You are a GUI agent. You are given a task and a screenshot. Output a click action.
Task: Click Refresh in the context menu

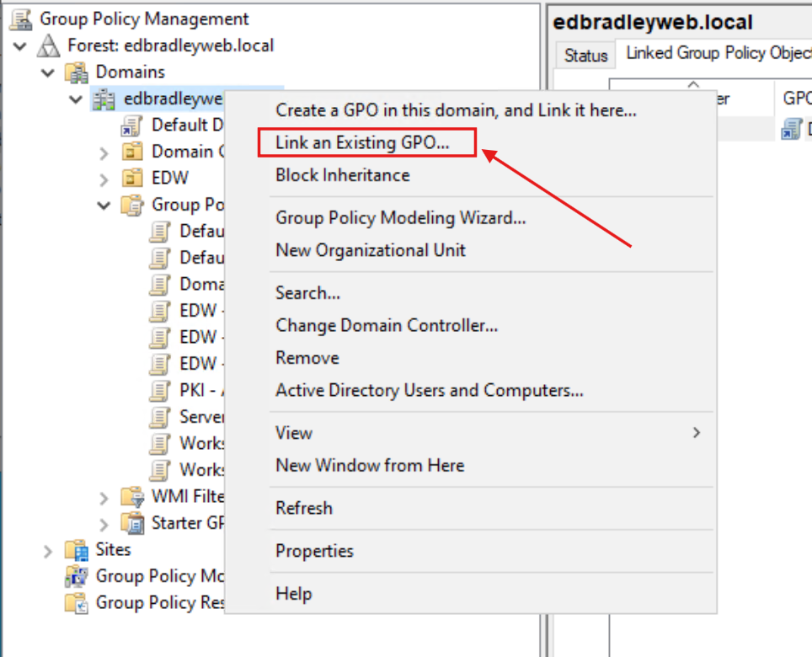pyautogui.click(x=304, y=508)
